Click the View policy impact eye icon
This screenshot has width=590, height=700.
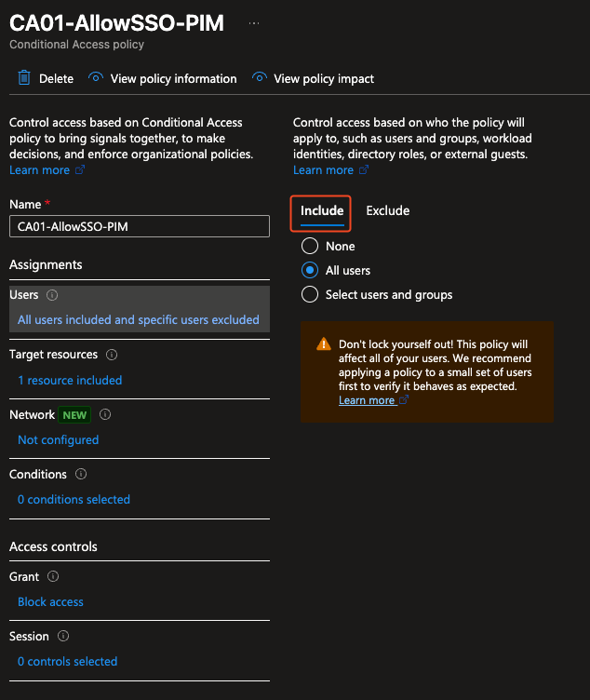pos(260,78)
